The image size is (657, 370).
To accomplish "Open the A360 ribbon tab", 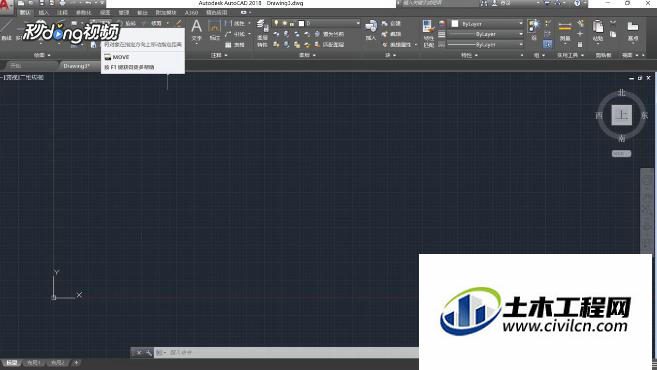I will pos(191,13).
